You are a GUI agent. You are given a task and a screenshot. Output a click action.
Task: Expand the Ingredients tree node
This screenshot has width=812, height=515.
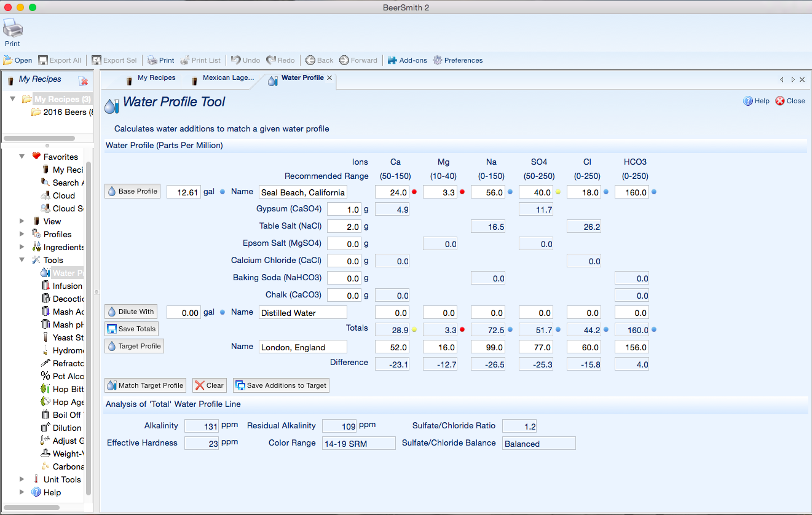(22, 247)
